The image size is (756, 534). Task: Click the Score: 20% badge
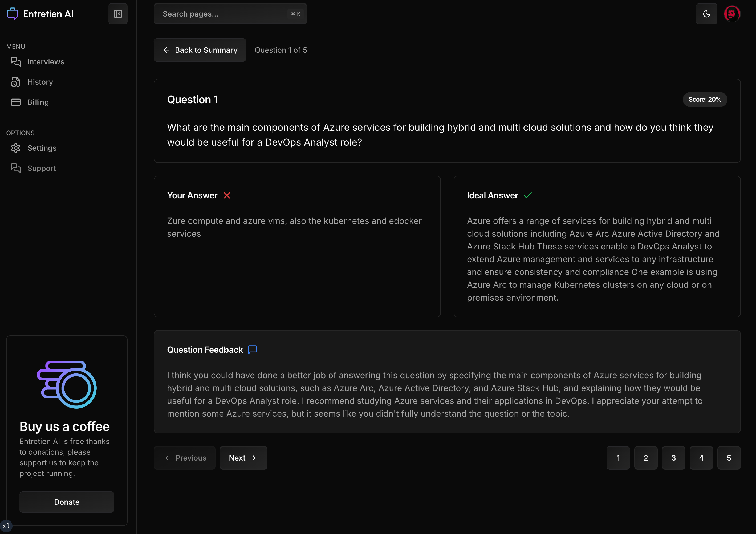click(704, 99)
